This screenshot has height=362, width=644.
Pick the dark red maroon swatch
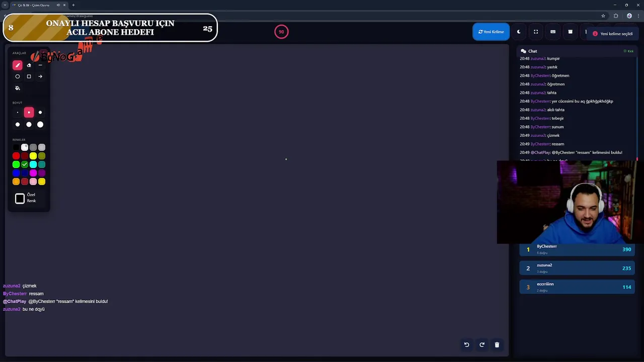click(x=25, y=156)
